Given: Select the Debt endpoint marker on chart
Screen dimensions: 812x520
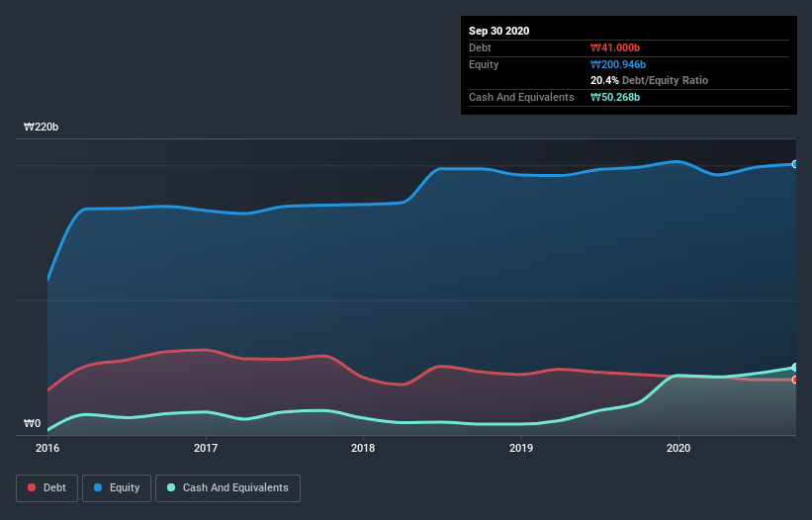Looking at the screenshot, I should [795, 380].
